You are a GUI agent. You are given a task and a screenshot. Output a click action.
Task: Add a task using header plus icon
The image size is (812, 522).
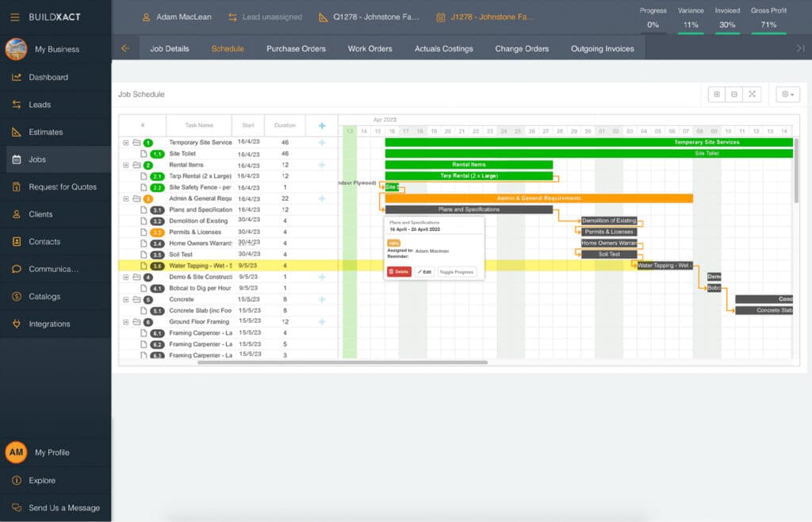pyautogui.click(x=322, y=125)
